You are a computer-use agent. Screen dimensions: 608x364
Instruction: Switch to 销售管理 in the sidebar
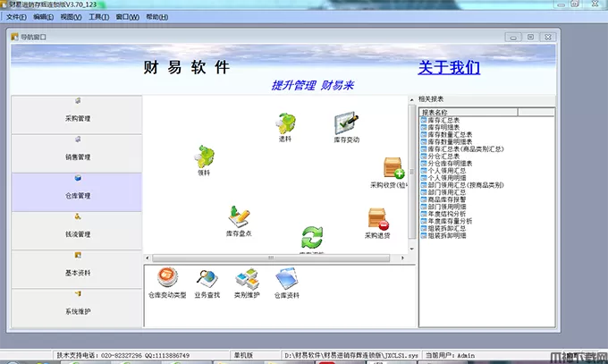coord(77,154)
